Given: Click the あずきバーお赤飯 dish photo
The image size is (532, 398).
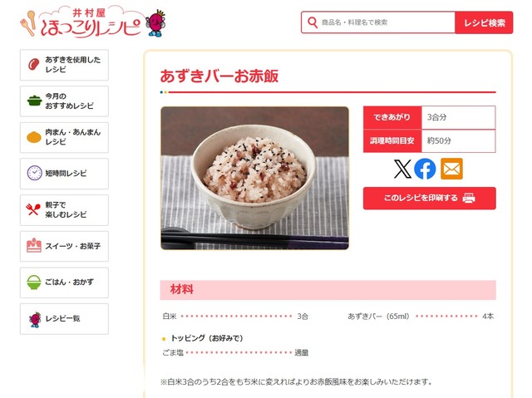Looking at the screenshot, I should point(255,178).
